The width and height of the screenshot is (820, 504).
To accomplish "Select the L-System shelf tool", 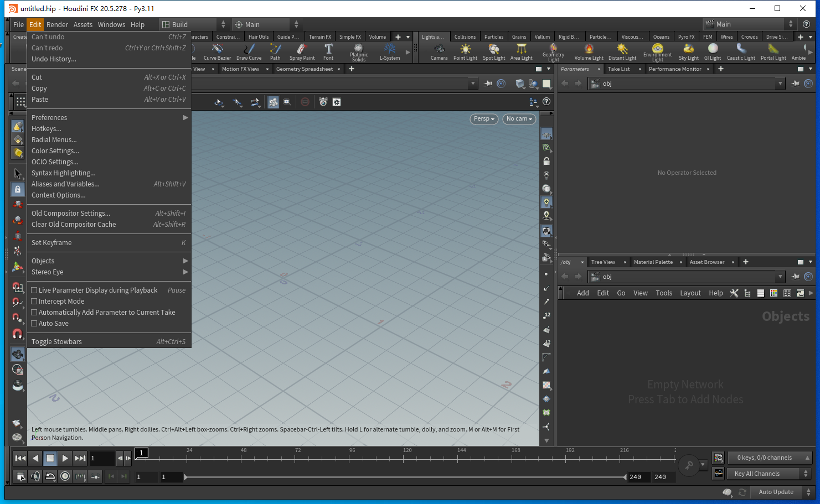I will point(390,52).
